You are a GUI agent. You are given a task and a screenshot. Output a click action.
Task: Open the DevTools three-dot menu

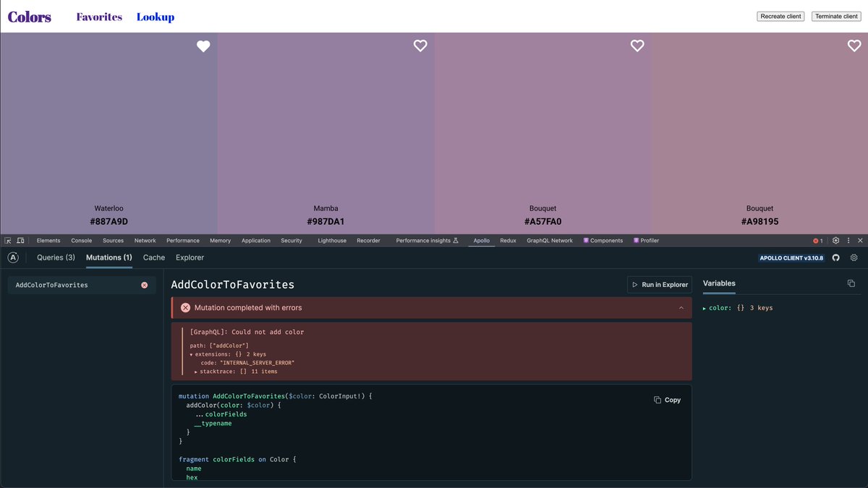click(x=848, y=241)
